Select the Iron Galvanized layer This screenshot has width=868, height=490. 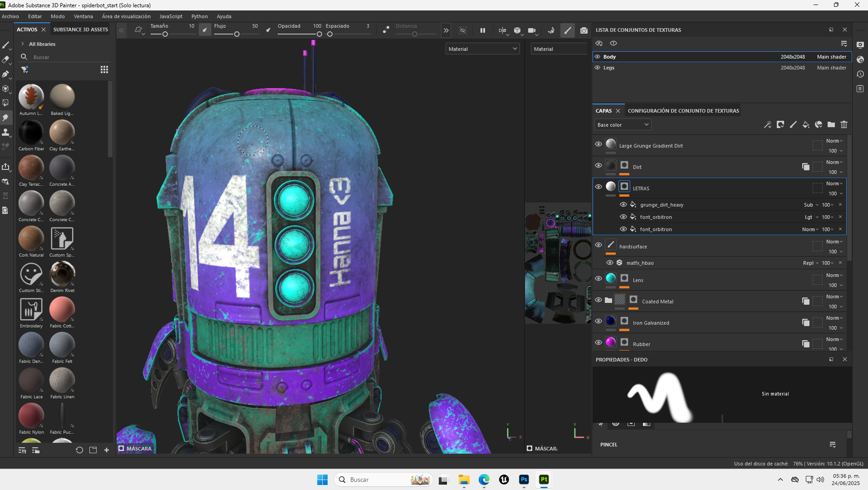tap(720, 322)
